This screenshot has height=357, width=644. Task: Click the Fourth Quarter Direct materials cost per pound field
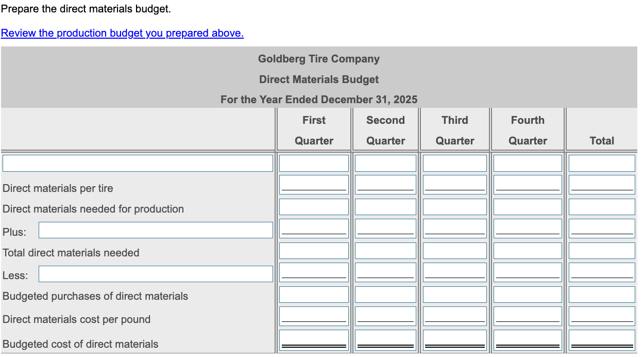[527, 315]
